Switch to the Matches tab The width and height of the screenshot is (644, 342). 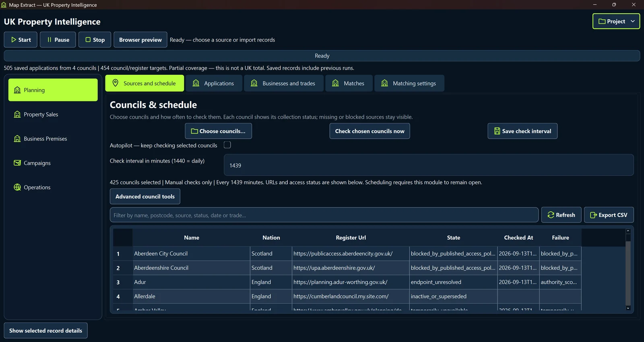349,83
